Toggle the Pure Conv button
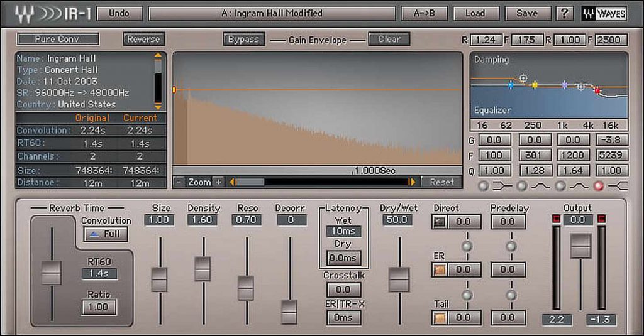The width and height of the screenshot is (644, 336). coord(58,39)
